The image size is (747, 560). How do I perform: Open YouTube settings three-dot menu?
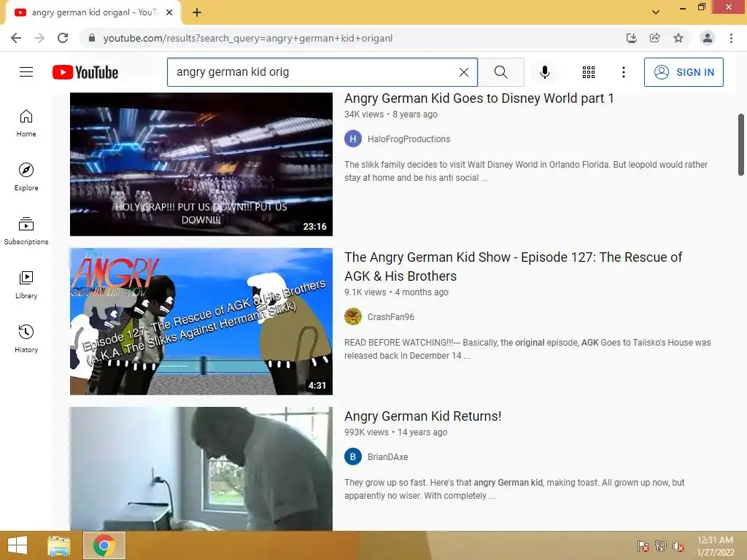click(x=623, y=72)
